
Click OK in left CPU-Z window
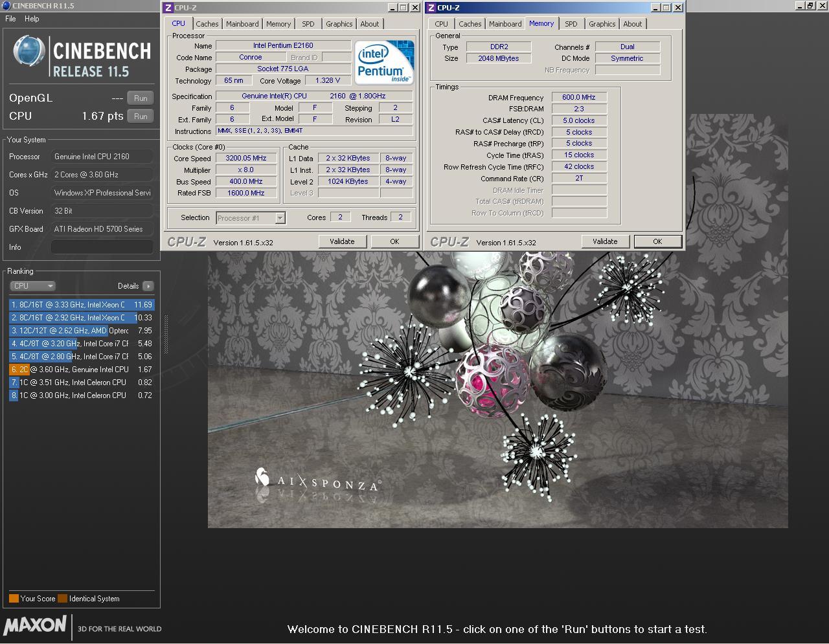(x=394, y=241)
